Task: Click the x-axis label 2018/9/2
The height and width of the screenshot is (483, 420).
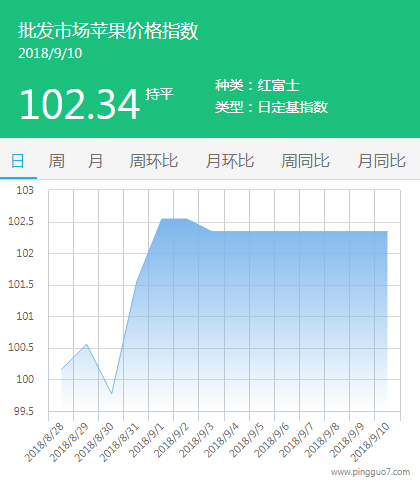Action: pos(172,440)
